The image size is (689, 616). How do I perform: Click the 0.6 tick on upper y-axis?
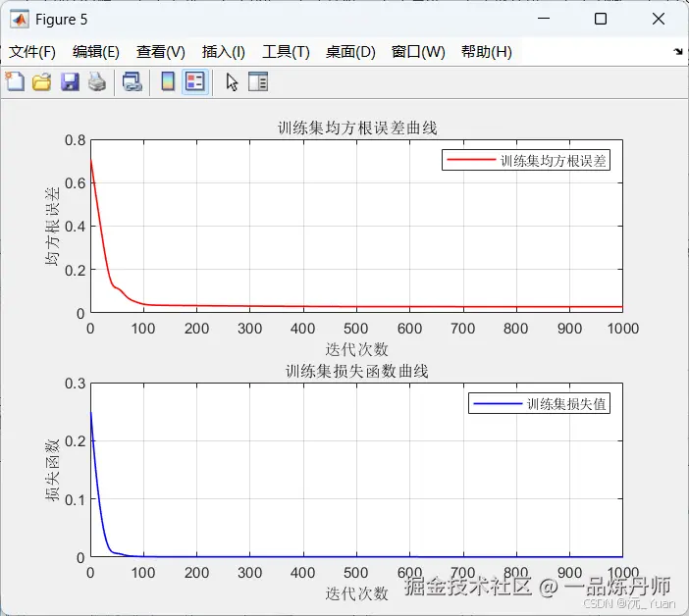[x=76, y=183]
